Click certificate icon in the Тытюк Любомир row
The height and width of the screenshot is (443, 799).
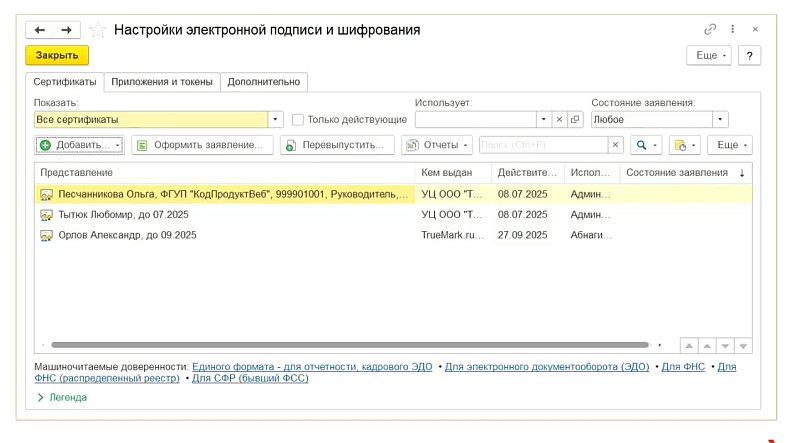(46, 215)
